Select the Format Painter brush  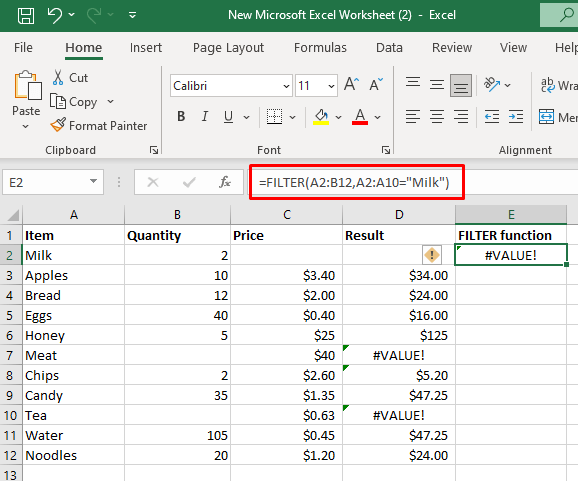[58, 125]
